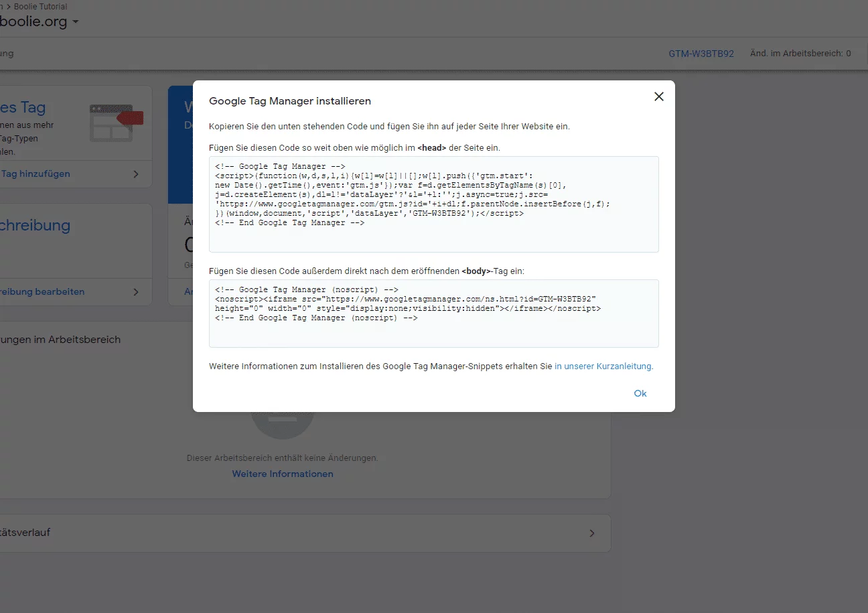Click inside the body noscript code box

pos(434,314)
